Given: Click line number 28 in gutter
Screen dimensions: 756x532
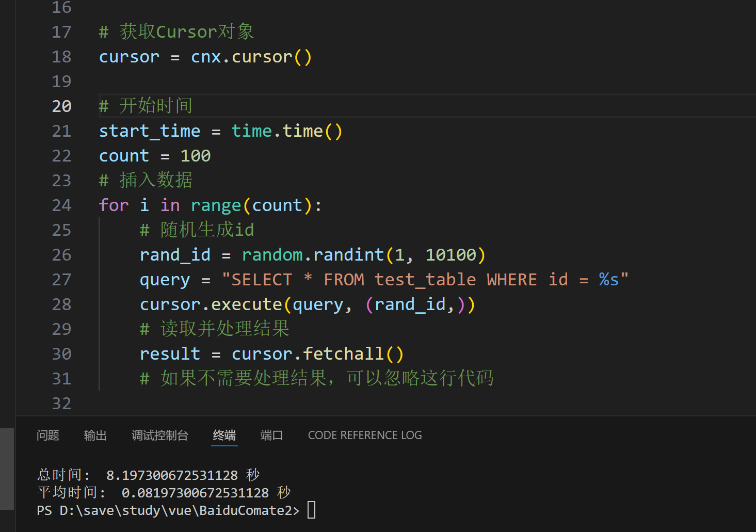Looking at the screenshot, I should click(x=62, y=304).
